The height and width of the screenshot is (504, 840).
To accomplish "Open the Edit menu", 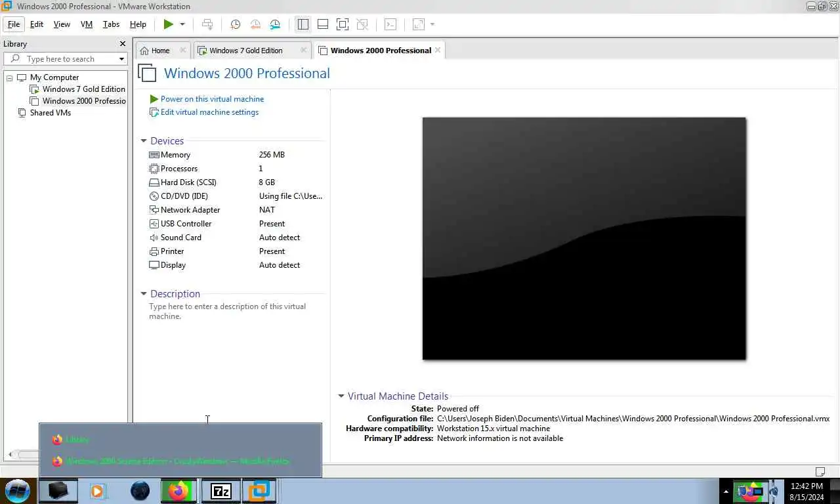I will [x=37, y=24].
